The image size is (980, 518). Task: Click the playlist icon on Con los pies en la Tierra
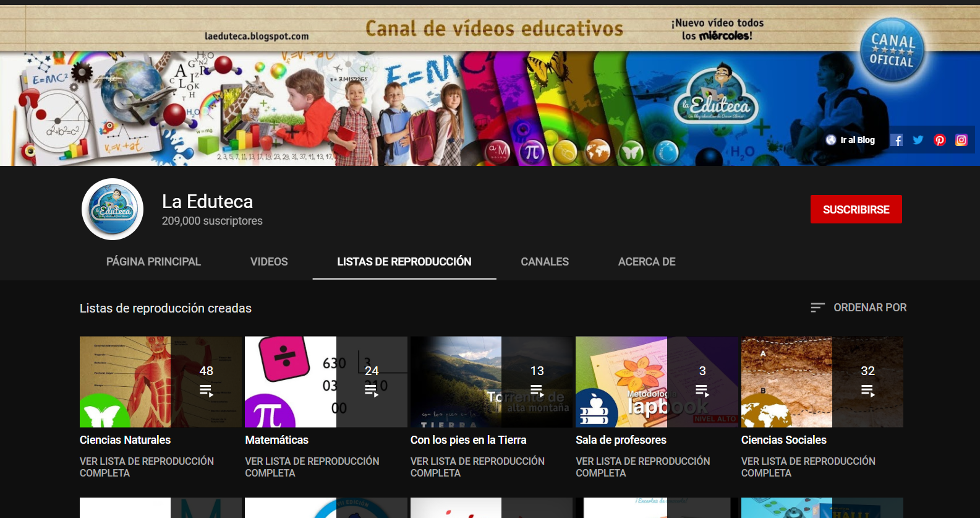(x=537, y=391)
